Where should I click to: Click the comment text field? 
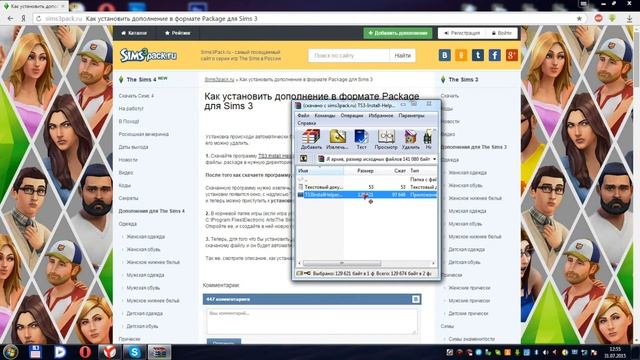pyautogui.click(x=312, y=321)
